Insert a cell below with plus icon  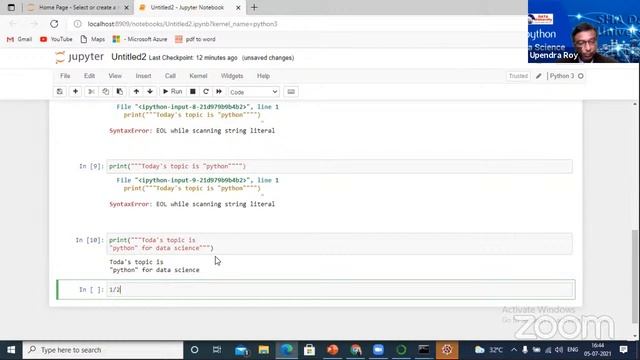pyautogui.click(x=75, y=91)
